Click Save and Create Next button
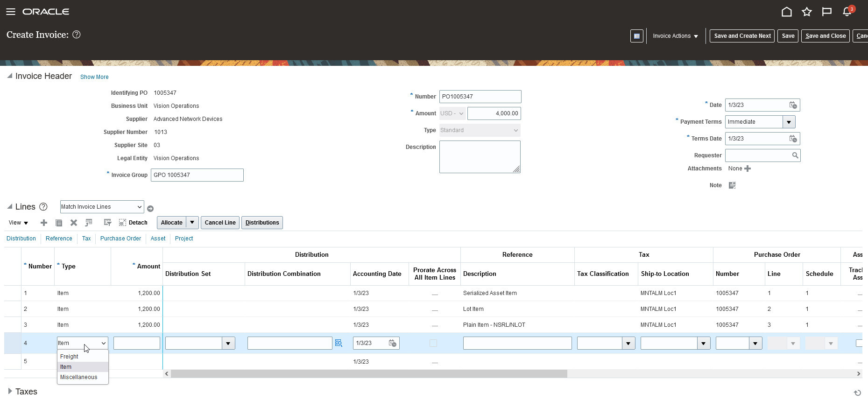The width and height of the screenshot is (868, 401). [742, 36]
